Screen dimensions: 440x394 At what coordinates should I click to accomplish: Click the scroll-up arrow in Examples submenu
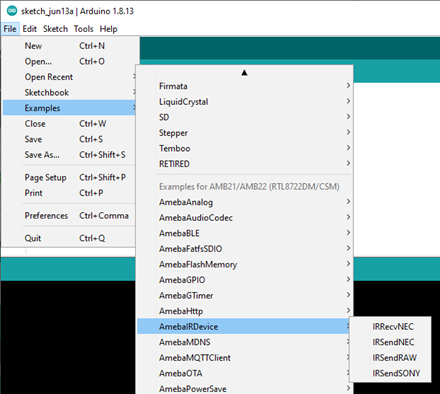pos(244,72)
